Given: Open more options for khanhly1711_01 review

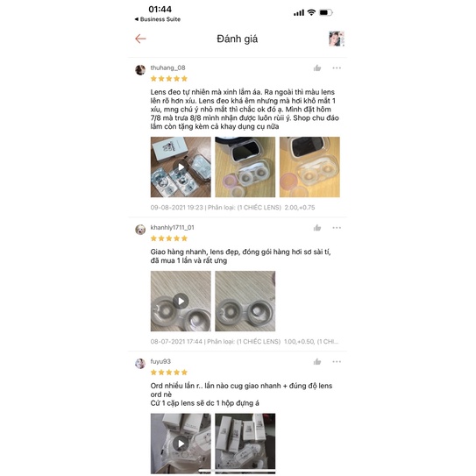Looking at the screenshot, I should point(337,228).
